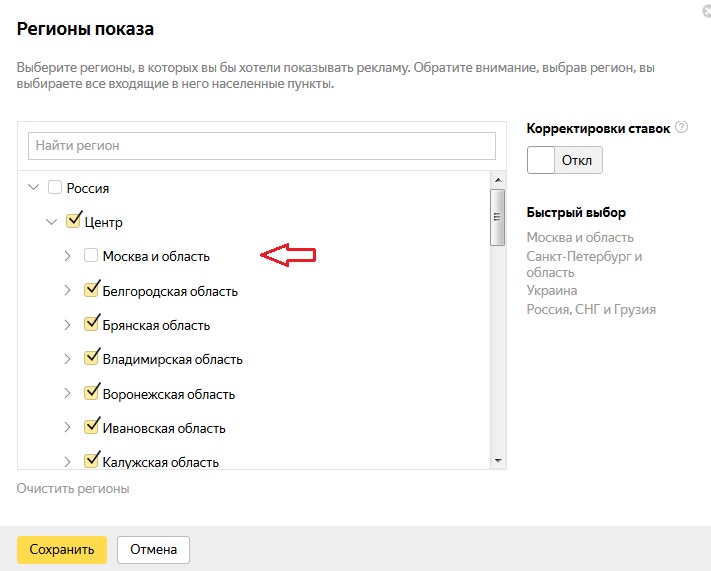The image size is (711, 571).
Task: Collapse the Россия tree node
Action: (x=34, y=187)
